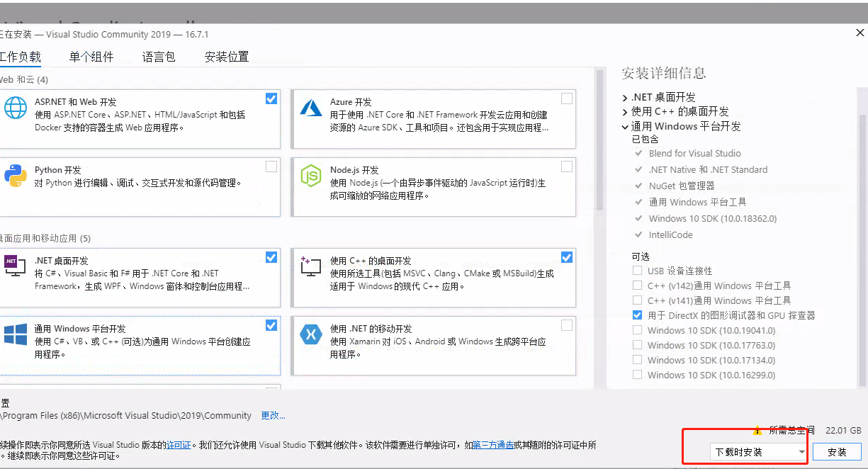Switch to the 安装位置 tab
The width and height of the screenshot is (868, 469).
click(227, 57)
